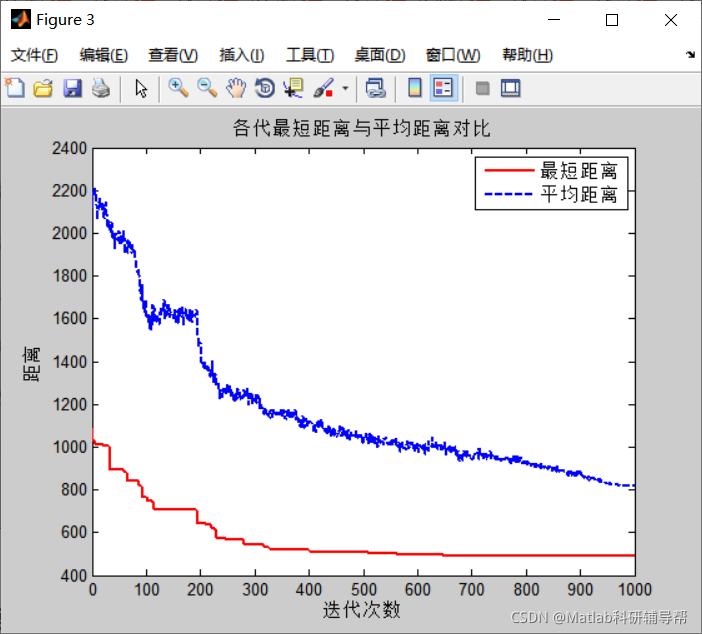This screenshot has width=702, height=634.
Task: Click the y-axis tick label 1600
Action: 69,318
